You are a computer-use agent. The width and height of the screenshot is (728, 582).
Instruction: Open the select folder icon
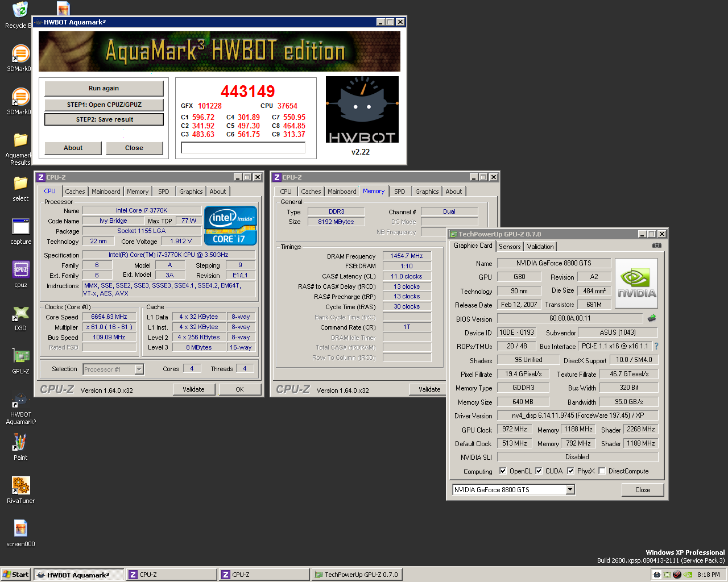point(20,183)
